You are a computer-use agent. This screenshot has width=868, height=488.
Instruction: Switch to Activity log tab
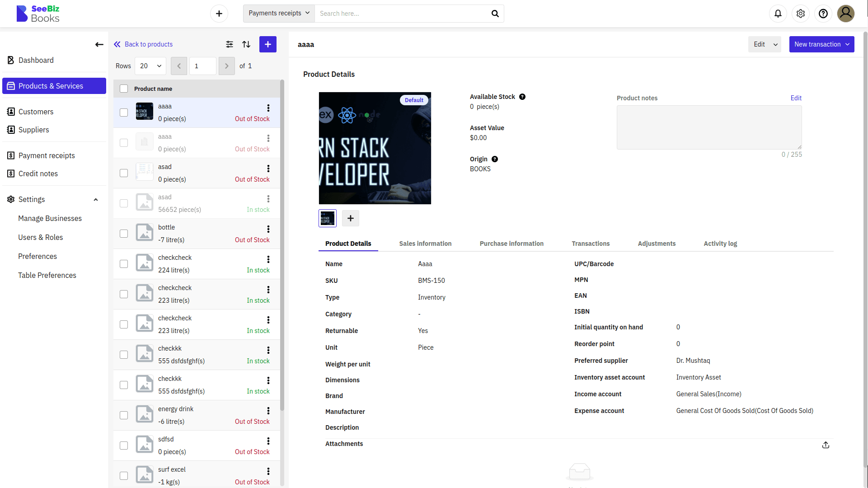pos(720,244)
